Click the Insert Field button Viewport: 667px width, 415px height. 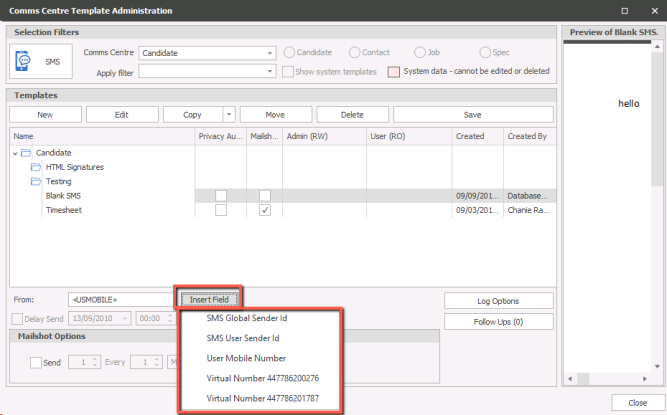(209, 299)
